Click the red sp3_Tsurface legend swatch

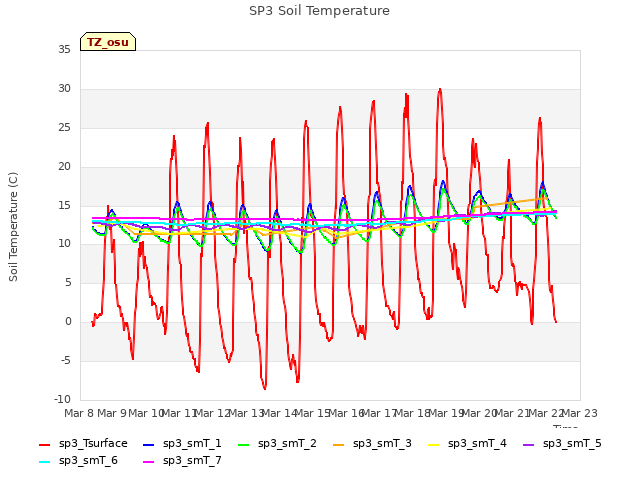pos(44,444)
